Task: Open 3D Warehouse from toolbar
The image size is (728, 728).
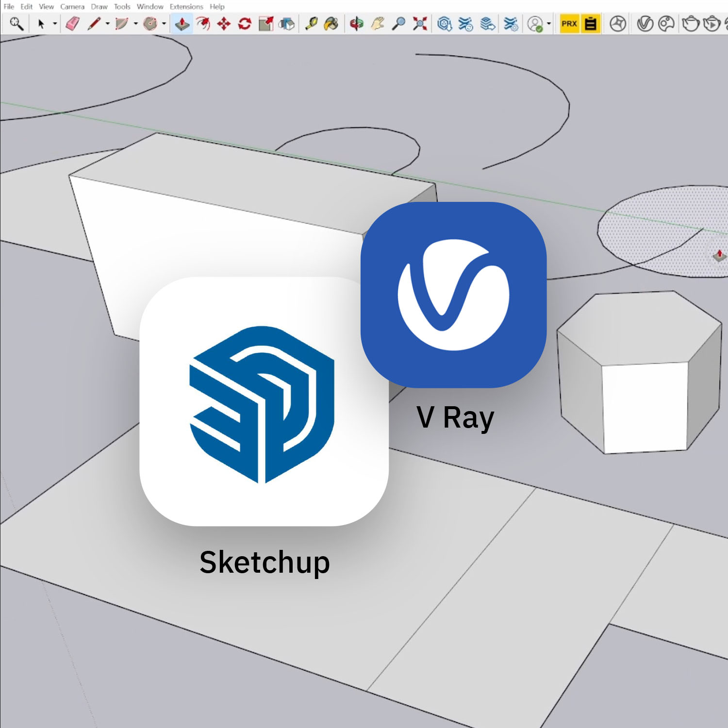Action: 445,23
